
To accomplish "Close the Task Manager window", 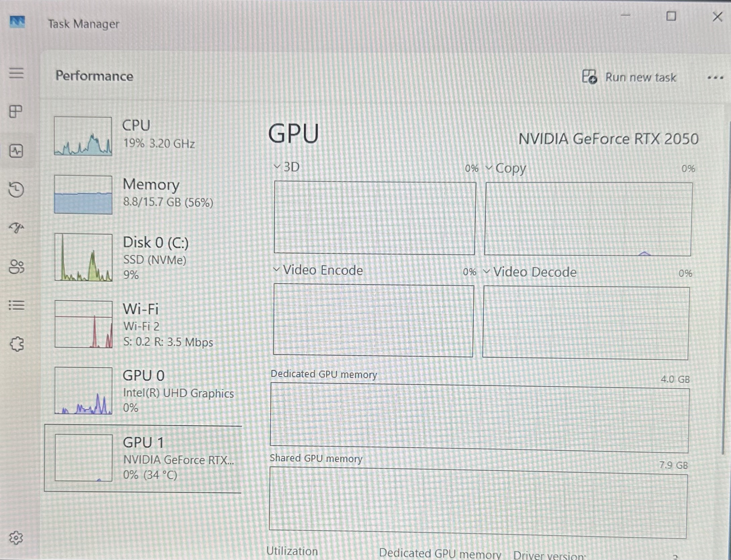I will (717, 16).
